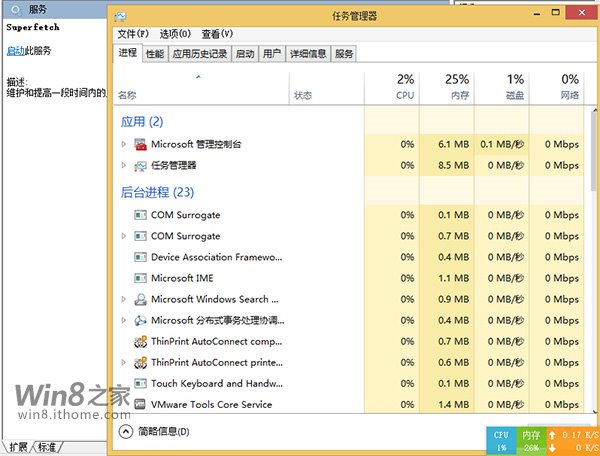Viewport: 600px width, 456px height.
Task: Expand the ThinPrint AutoConnect printe... row
Action: pos(124,362)
